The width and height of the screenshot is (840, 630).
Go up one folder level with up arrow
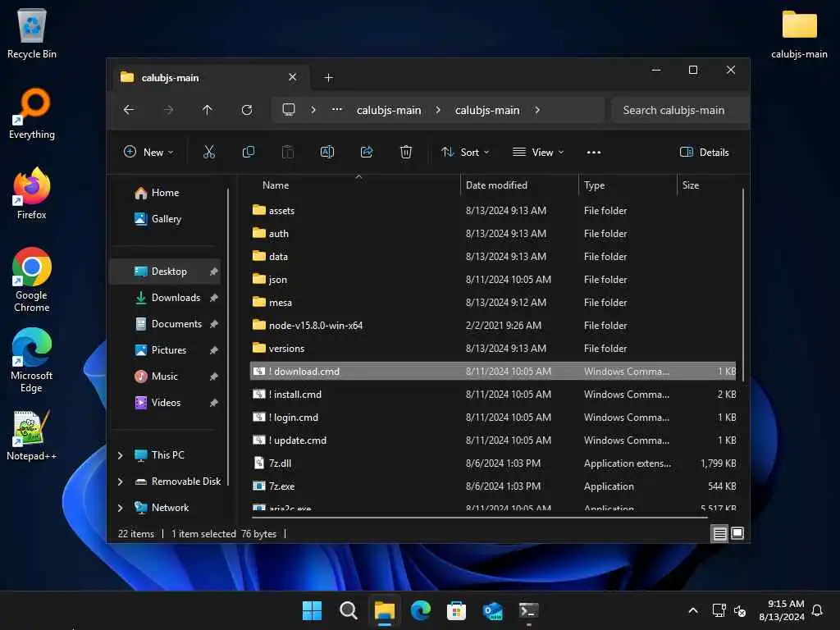click(208, 110)
